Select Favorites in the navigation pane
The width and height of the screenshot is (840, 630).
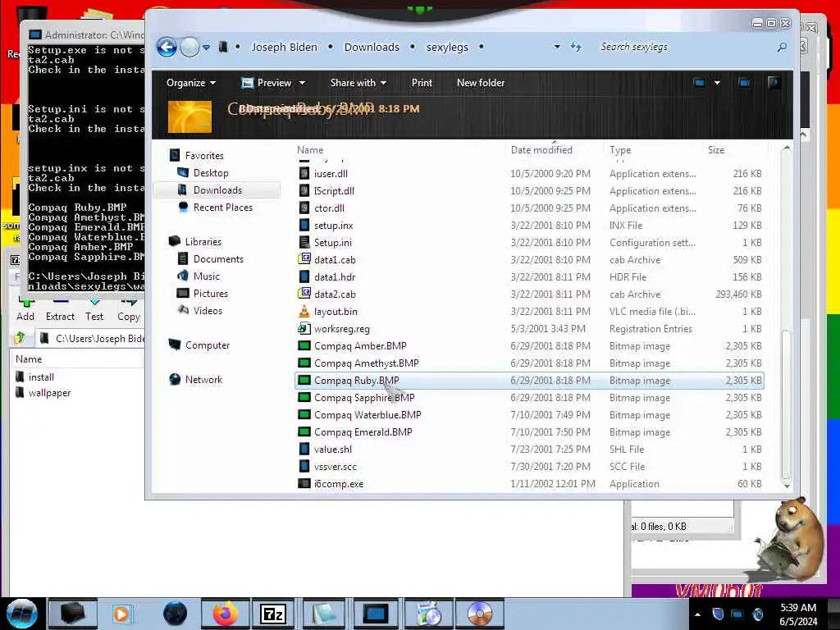tap(204, 156)
